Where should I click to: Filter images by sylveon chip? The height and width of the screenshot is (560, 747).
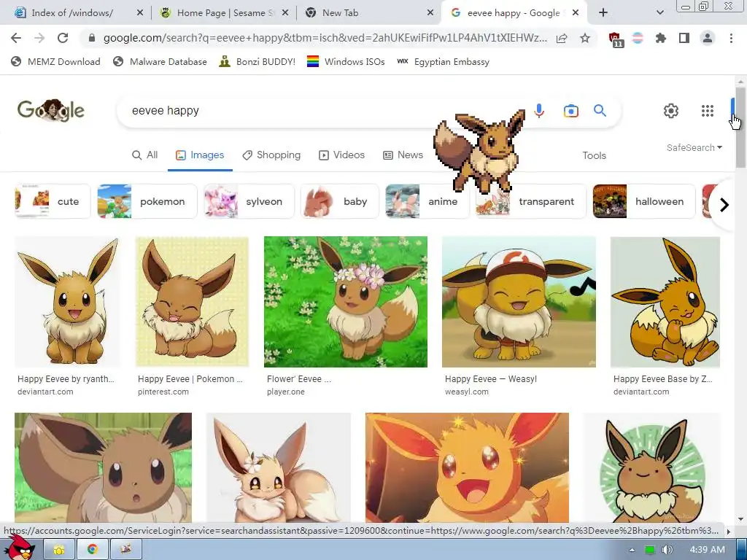click(249, 201)
